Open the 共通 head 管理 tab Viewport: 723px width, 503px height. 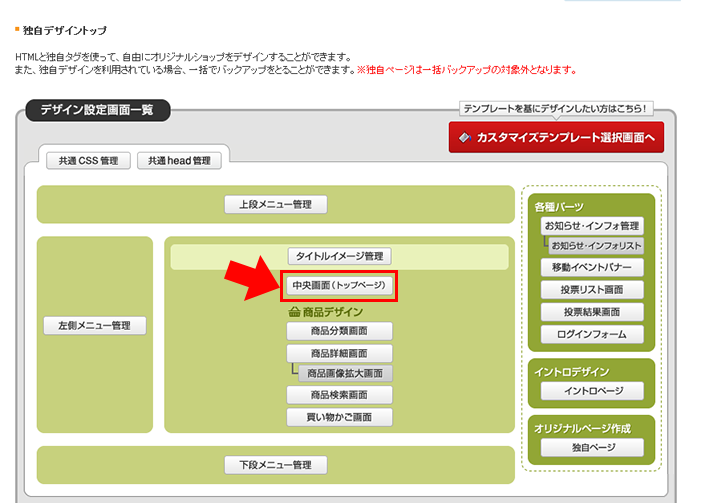coord(180,160)
